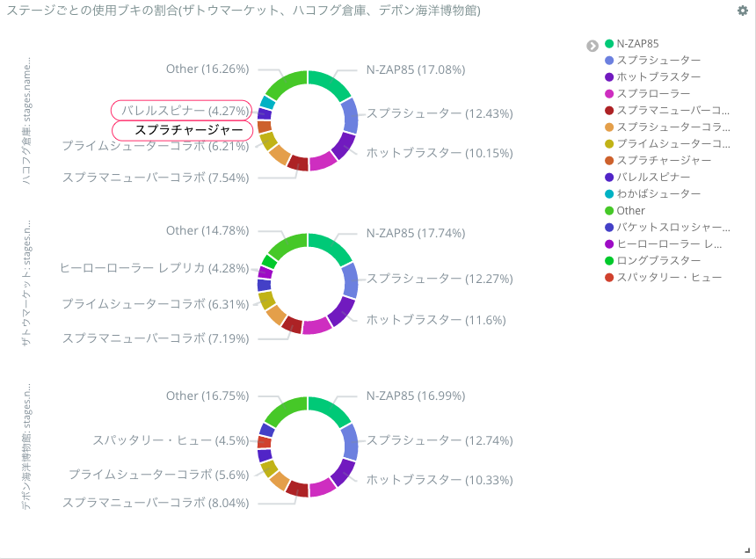The height and width of the screenshot is (559, 756).
Task: Select スプラマニューバーコ... legend entry
Action: (x=673, y=111)
